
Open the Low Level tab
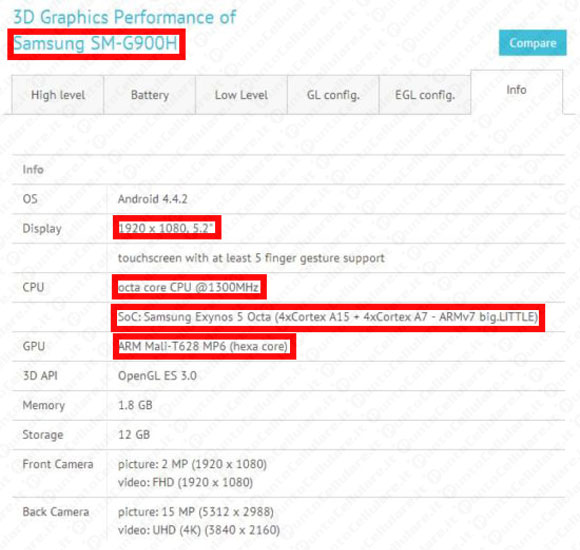(241, 95)
